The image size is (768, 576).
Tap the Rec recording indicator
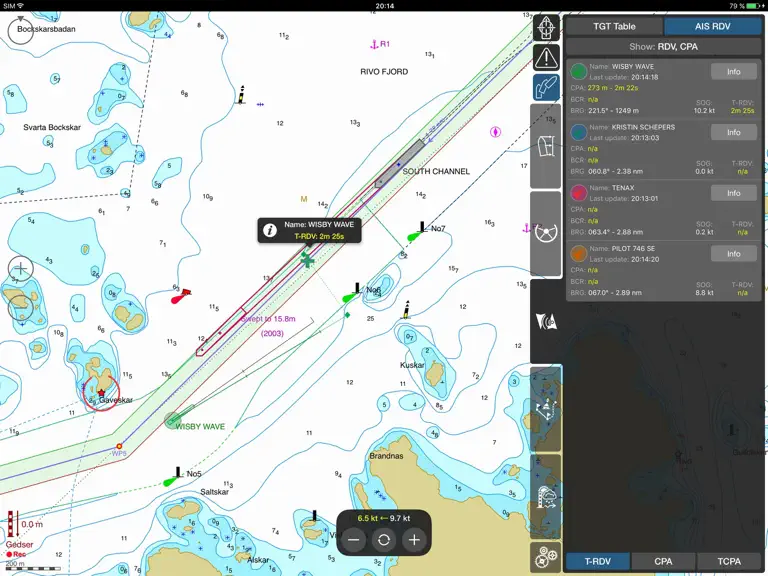tap(16, 554)
